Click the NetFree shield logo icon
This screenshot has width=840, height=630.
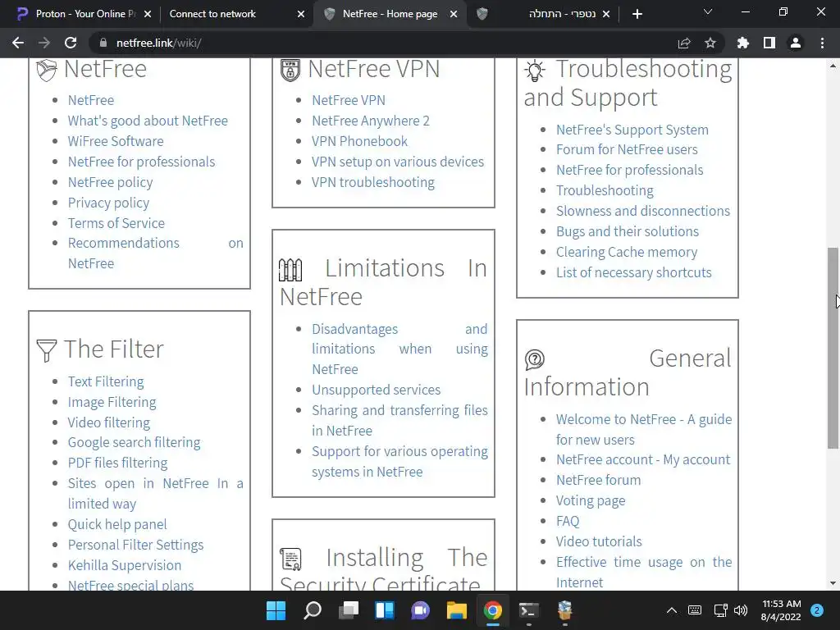click(x=46, y=70)
